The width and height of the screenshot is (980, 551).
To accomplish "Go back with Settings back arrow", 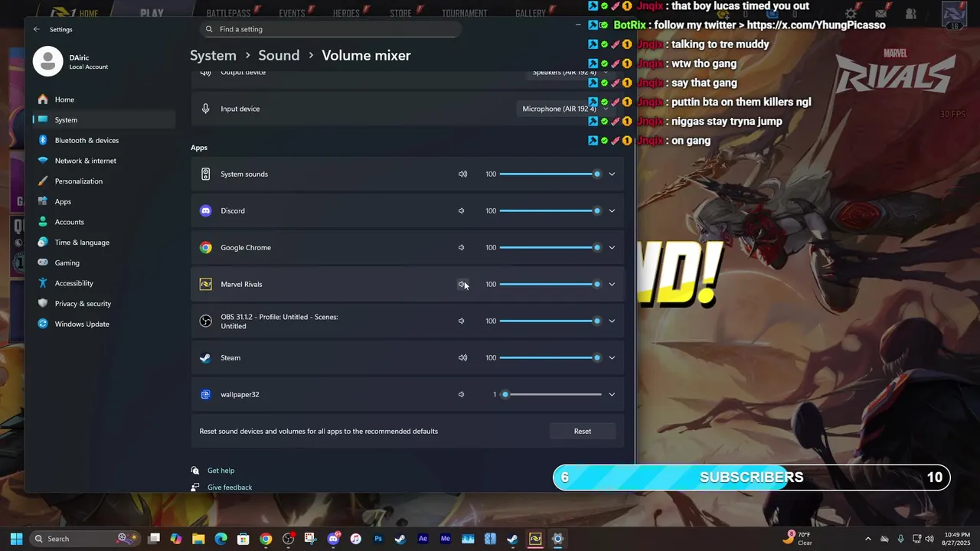I will 36,29.
